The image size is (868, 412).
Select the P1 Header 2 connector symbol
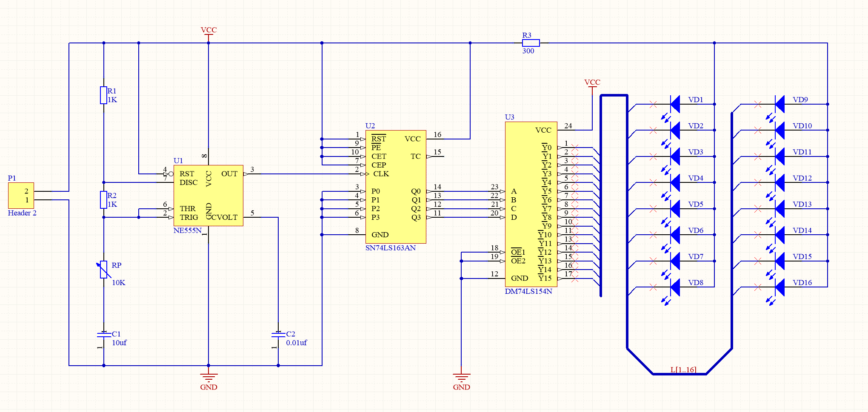click(21, 196)
